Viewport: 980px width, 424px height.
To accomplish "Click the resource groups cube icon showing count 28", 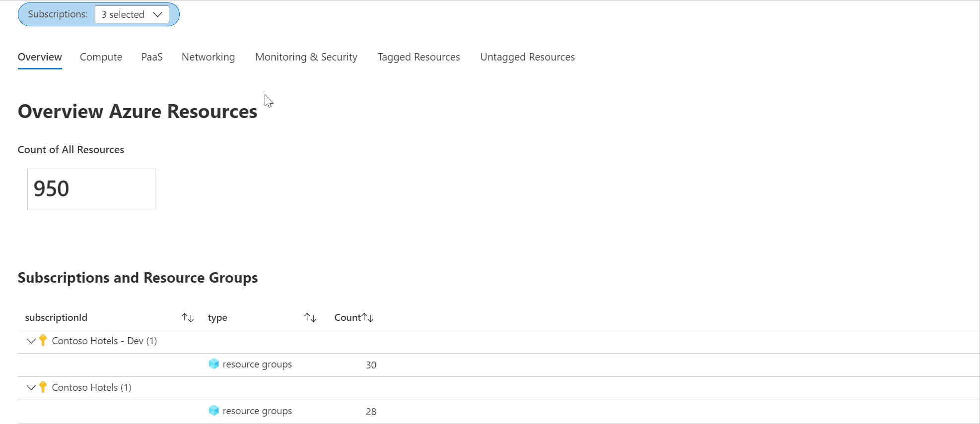I will click(214, 411).
